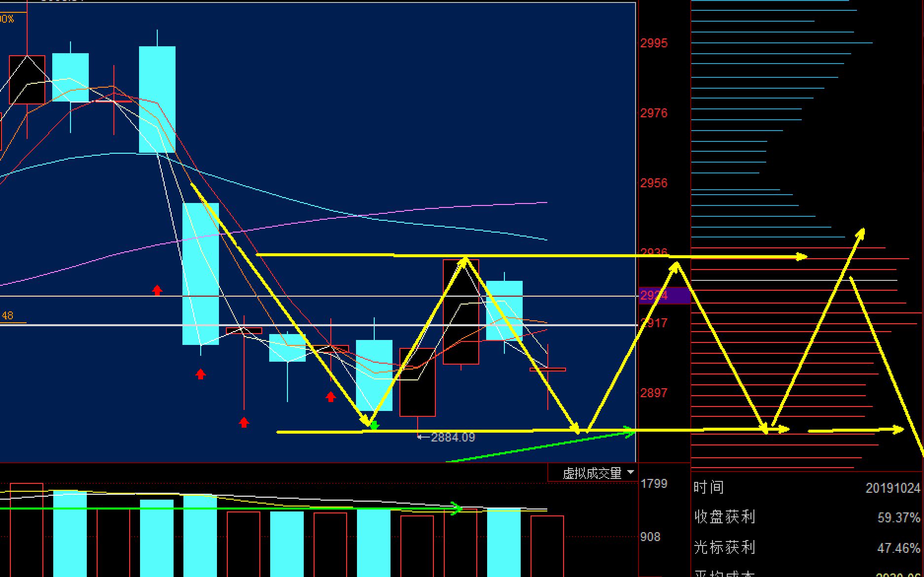The image size is (924, 577).
Task: Click the 1799 volume axis label
Action: [x=654, y=484]
